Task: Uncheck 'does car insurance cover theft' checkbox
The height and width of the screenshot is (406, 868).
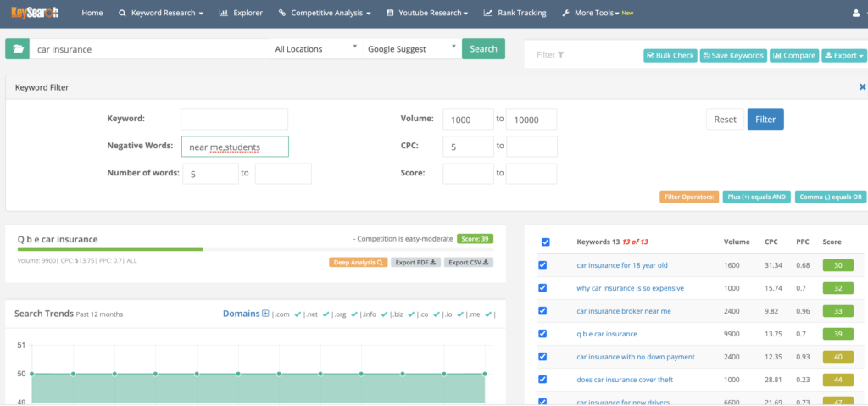Action: [542, 380]
